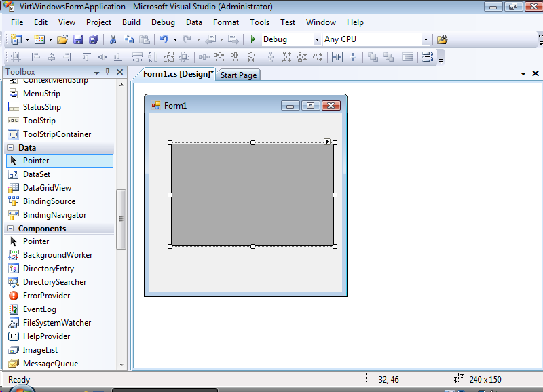Click Center Horizontally layout icon
Image resolution: width=543 pixels, height=392 pixels.
click(336, 57)
